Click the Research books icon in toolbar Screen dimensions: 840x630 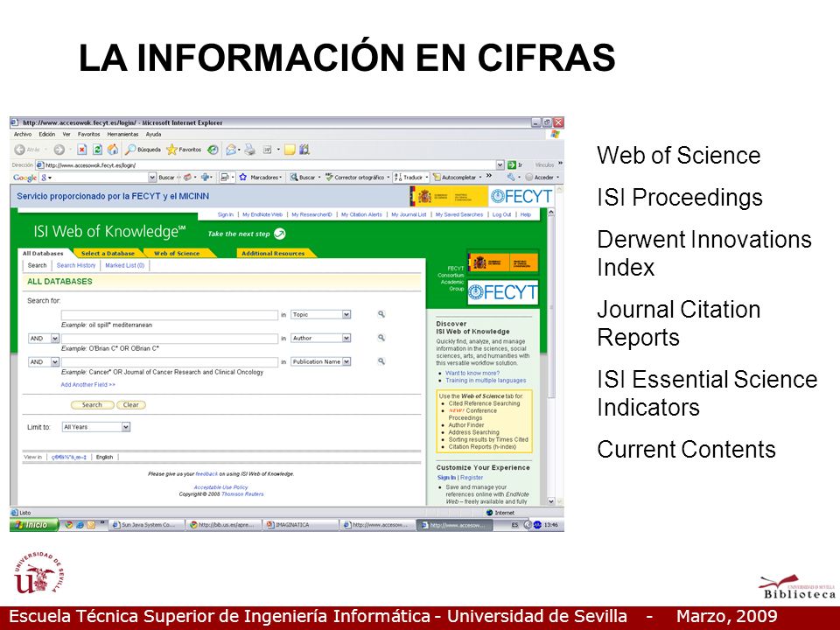click(304, 150)
